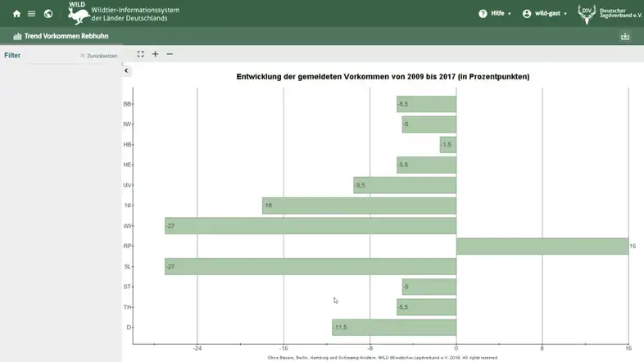The width and height of the screenshot is (644, 362).
Task: Click the Filter panel heading
Action: tap(12, 56)
